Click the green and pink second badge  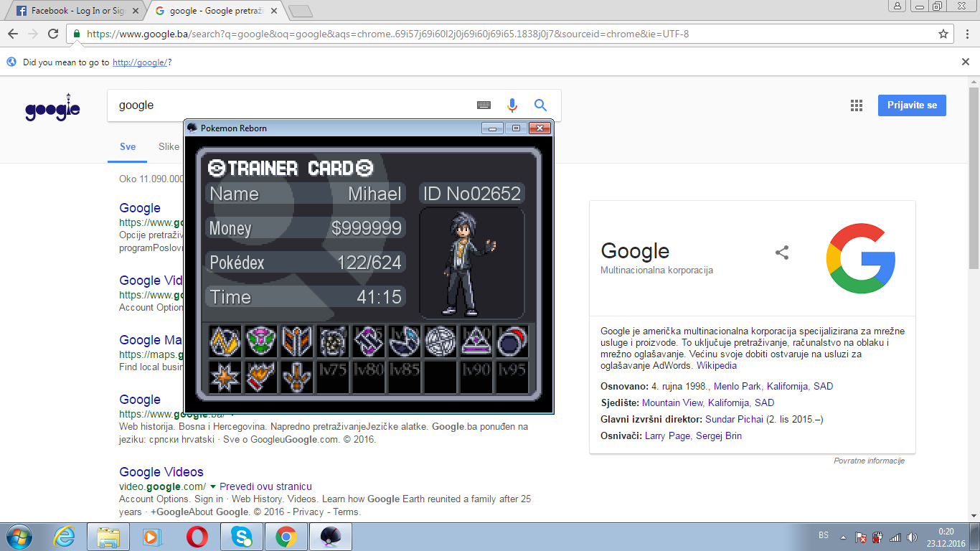coord(261,342)
